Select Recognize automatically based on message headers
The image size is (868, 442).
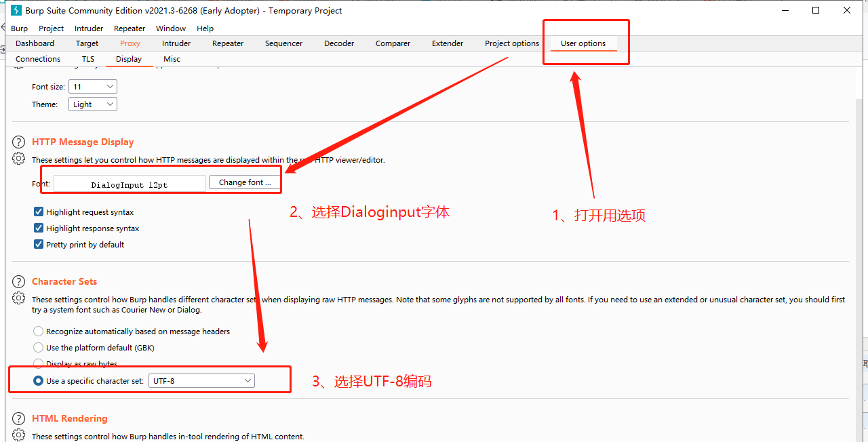point(39,331)
